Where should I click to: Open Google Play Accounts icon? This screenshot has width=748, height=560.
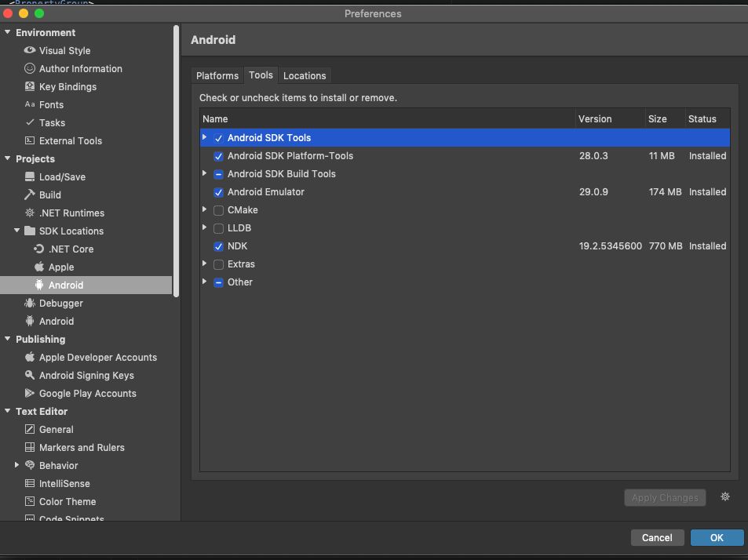tap(30, 393)
